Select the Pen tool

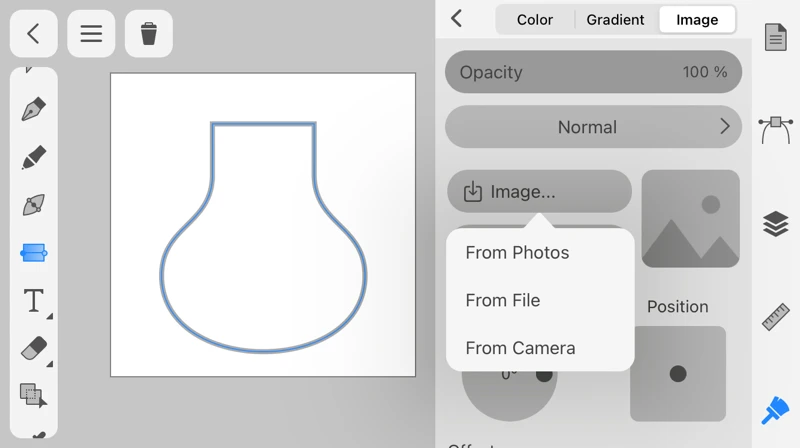pos(33,109)
